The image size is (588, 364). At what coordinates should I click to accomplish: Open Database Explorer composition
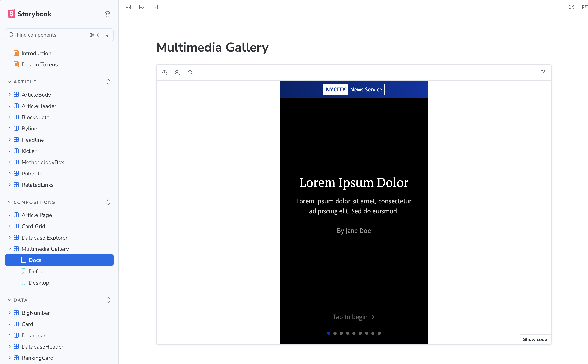click(44, 238)
